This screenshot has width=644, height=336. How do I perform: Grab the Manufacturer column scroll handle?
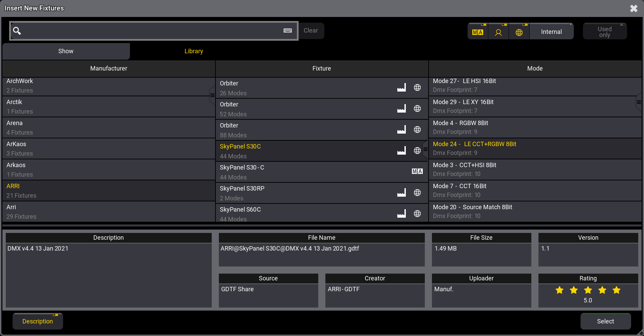pyautogui.click(x=212, y=95)
